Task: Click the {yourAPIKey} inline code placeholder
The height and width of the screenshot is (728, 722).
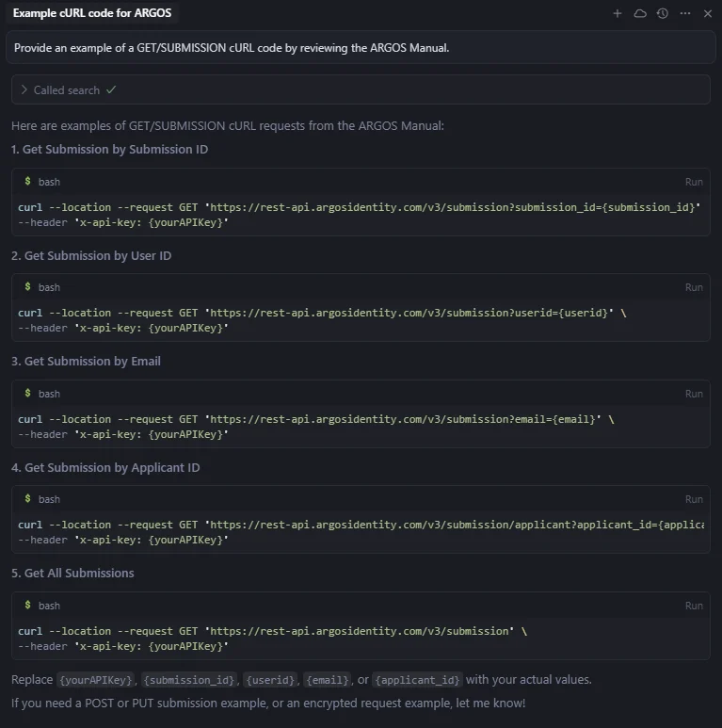Action: coord(96,680)
